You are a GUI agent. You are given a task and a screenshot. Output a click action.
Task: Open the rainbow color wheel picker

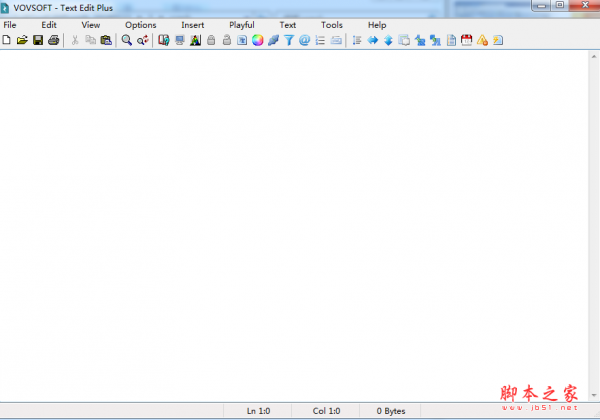pos(258,40)
